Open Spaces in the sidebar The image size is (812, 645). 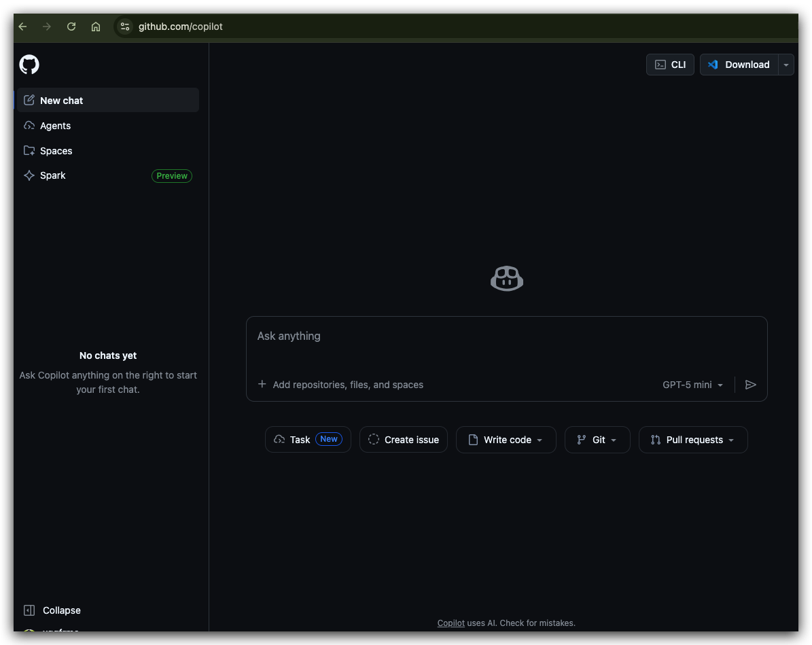point(108,151)
